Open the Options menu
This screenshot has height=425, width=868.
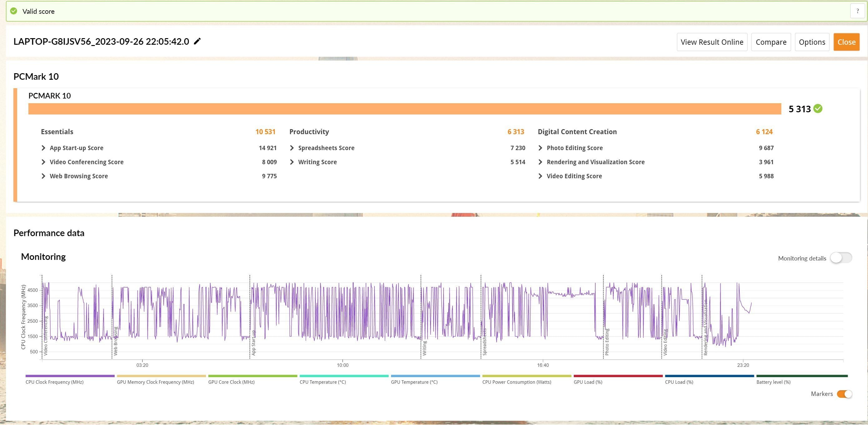811,42
